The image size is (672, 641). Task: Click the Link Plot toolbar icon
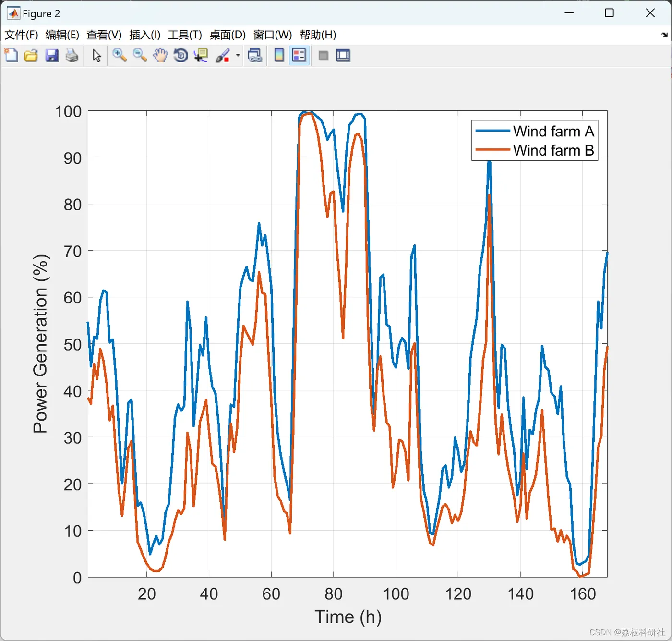pos(255,56)
